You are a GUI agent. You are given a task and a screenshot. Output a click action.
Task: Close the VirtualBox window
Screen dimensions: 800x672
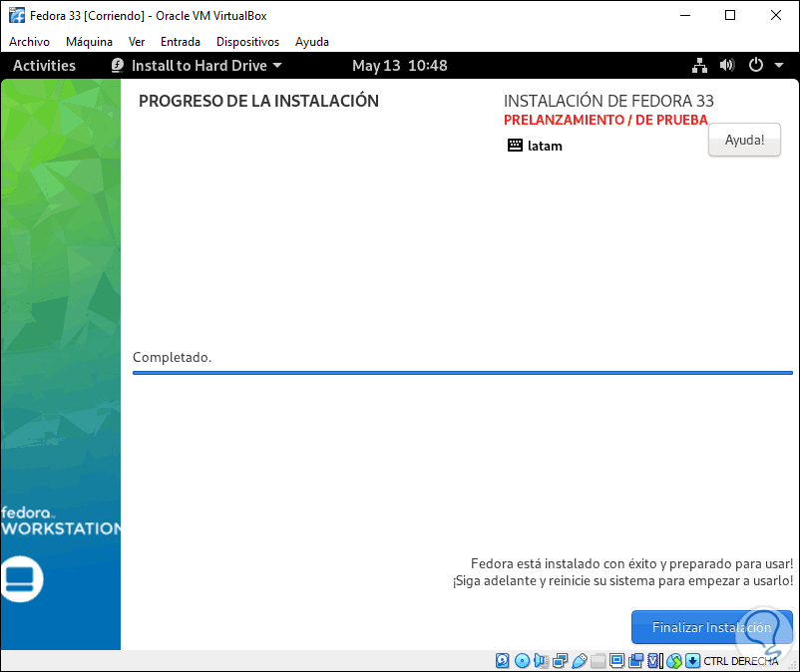(776, 15)
